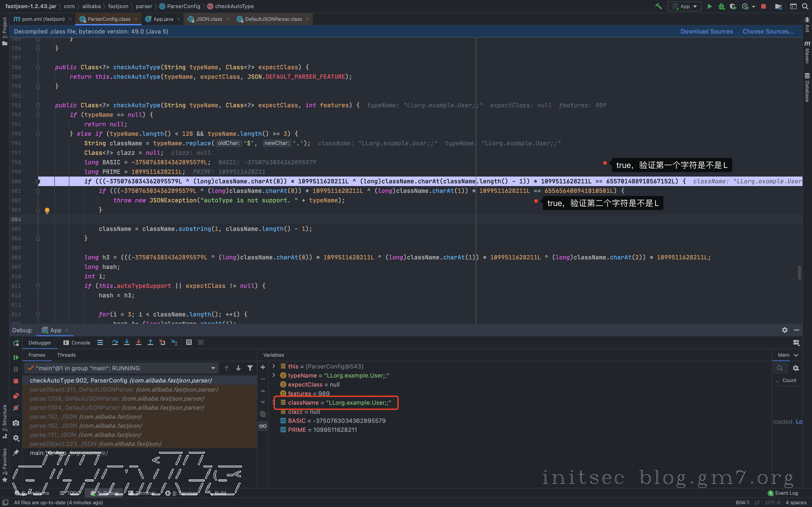The width and height of the screenshot is (812, 507).
Task: Click the Step Into icon
Action: pos(127,342)
